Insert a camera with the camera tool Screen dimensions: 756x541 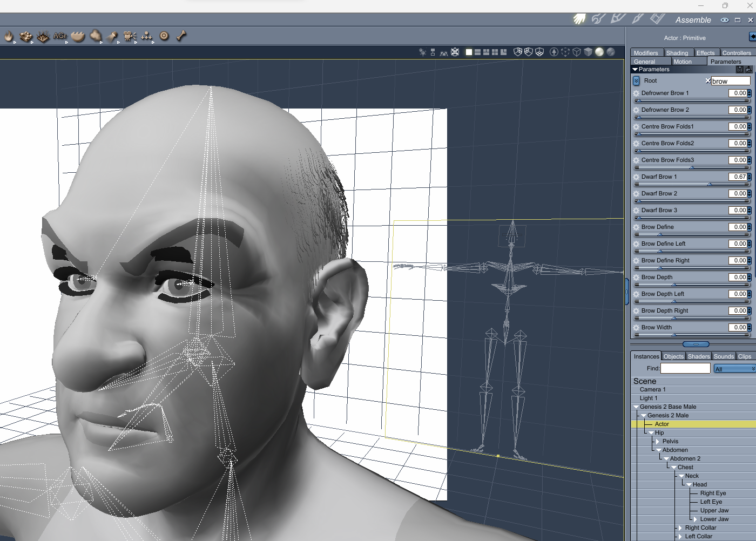[130, 36]
